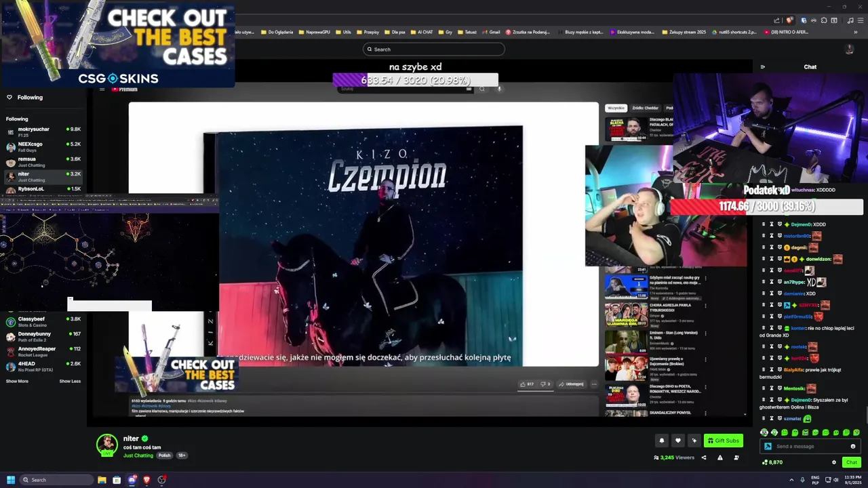Open File Explorer from taskbar

(x=102, y=480)
